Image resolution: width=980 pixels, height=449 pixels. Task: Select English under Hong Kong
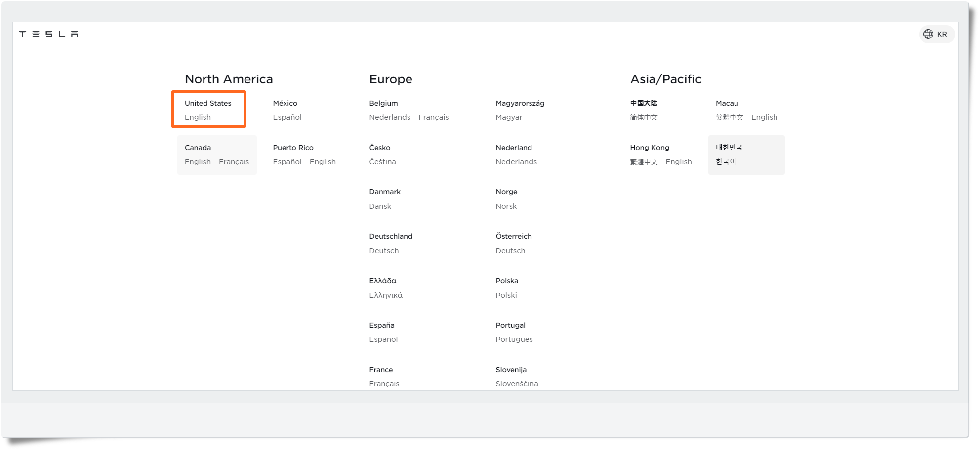(679, 162)
